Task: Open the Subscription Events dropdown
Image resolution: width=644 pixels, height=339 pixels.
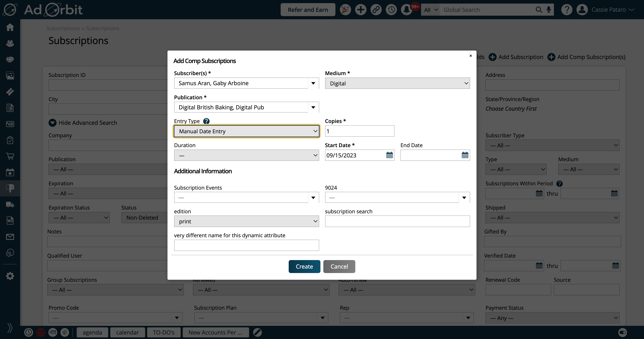Action: click(x=246, y=197)
